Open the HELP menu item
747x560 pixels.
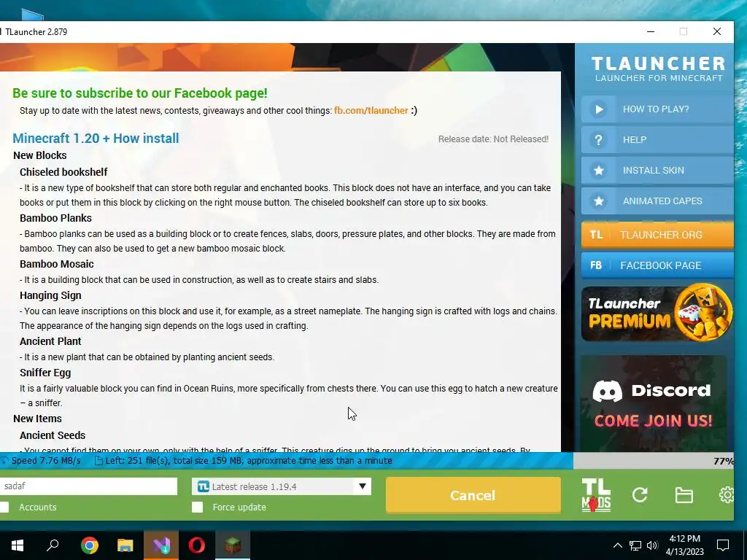click(657, 139)
